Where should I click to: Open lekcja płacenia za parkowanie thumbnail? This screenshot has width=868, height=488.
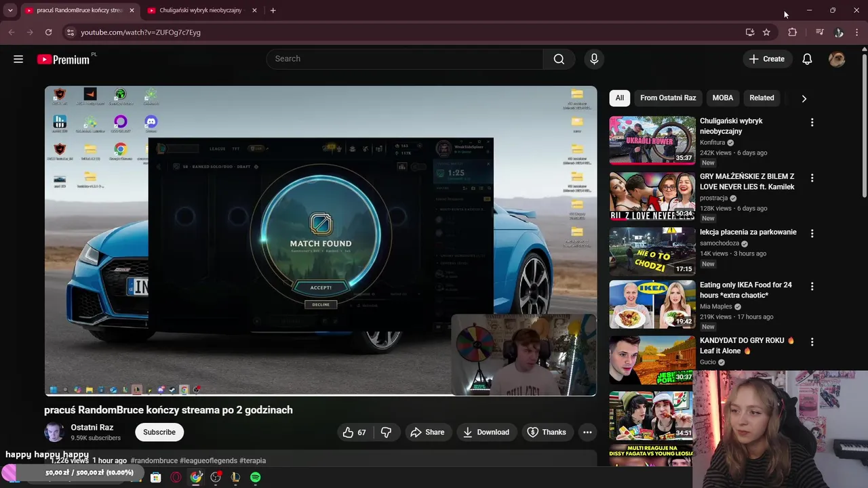(652, 251)
